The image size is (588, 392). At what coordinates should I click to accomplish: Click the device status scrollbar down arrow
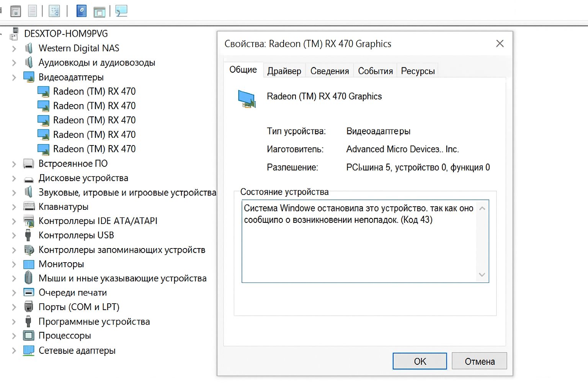pos(482,275)
